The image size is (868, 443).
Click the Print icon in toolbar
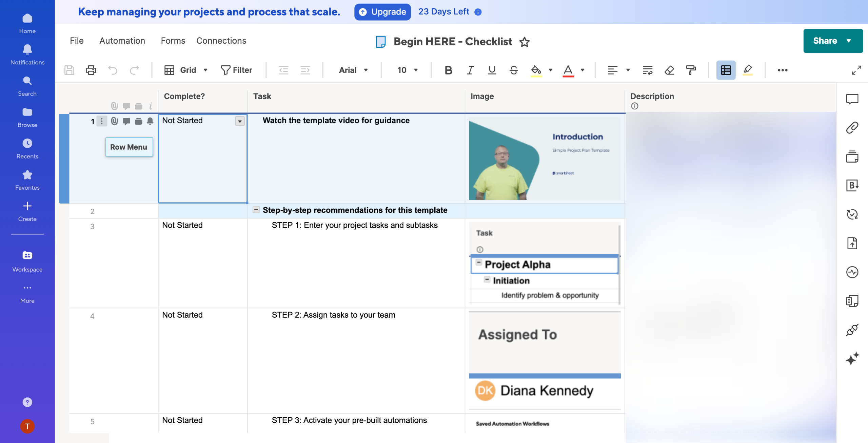(91, 70)
